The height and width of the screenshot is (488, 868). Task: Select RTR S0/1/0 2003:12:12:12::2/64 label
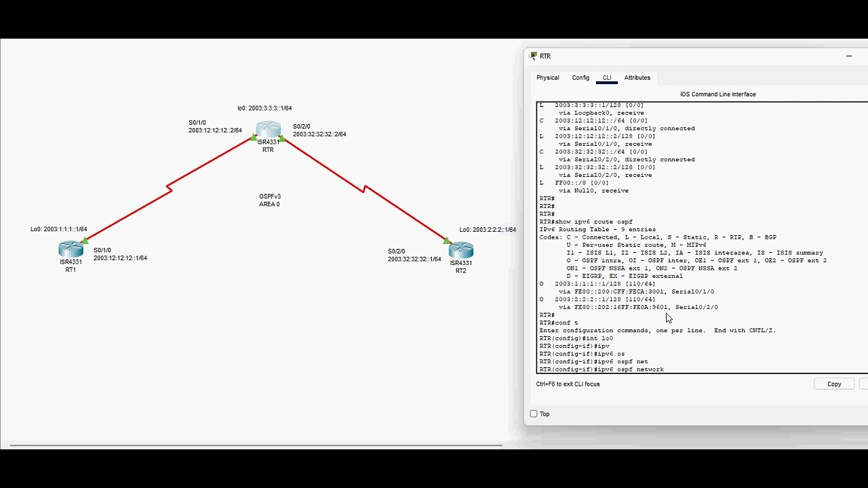215,127
